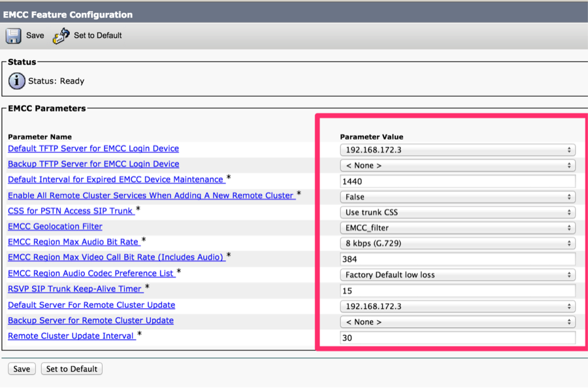Expand the Enable All Remote Cluster Services False dropdown
This screenshot has height=388, width=588.
pyautogui.click(x=457, y=197)
